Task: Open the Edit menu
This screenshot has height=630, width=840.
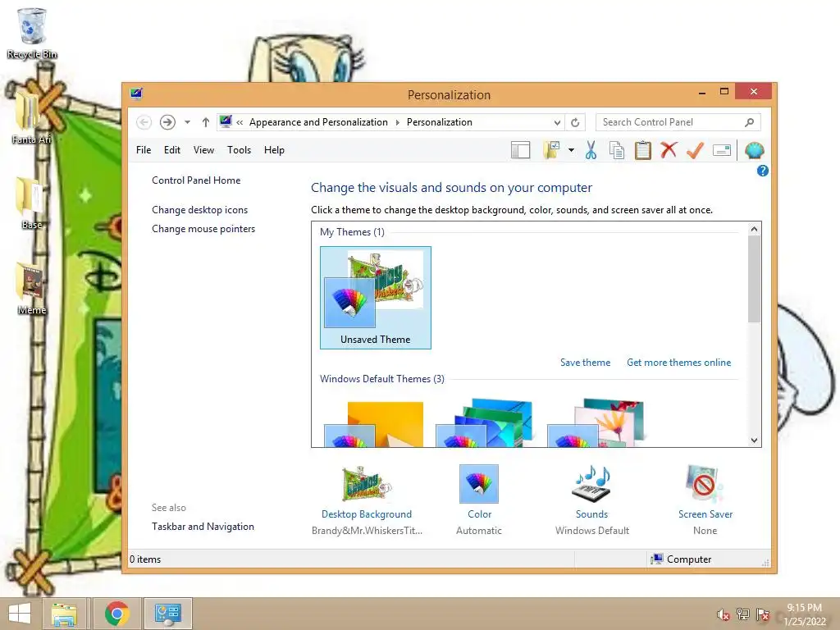Action: 172,150
